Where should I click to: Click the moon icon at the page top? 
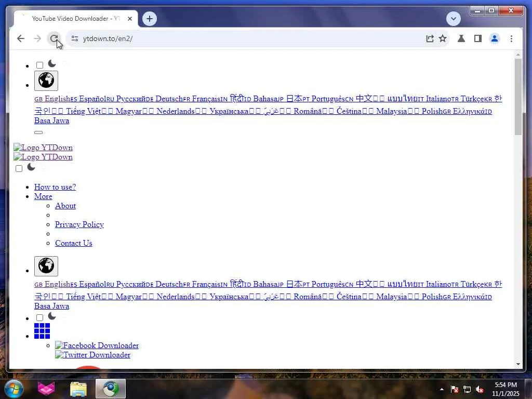52,63
